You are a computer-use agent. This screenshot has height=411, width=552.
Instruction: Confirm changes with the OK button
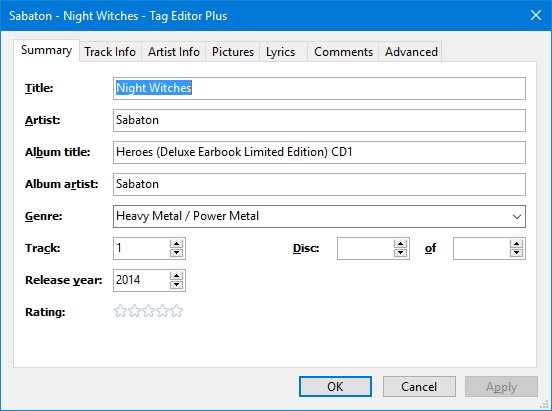pyautogui.click(x=335, y=387)
